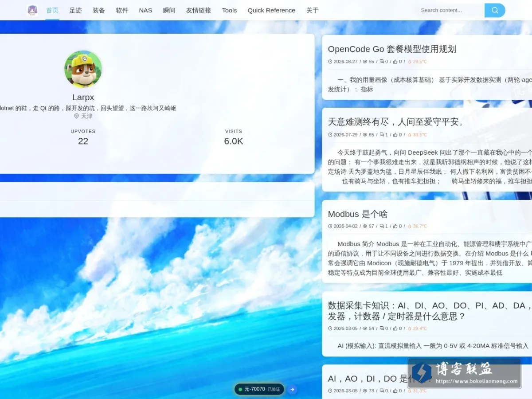Click the blue arrow button beside 元-70070 badge

[x=292, y=389]
